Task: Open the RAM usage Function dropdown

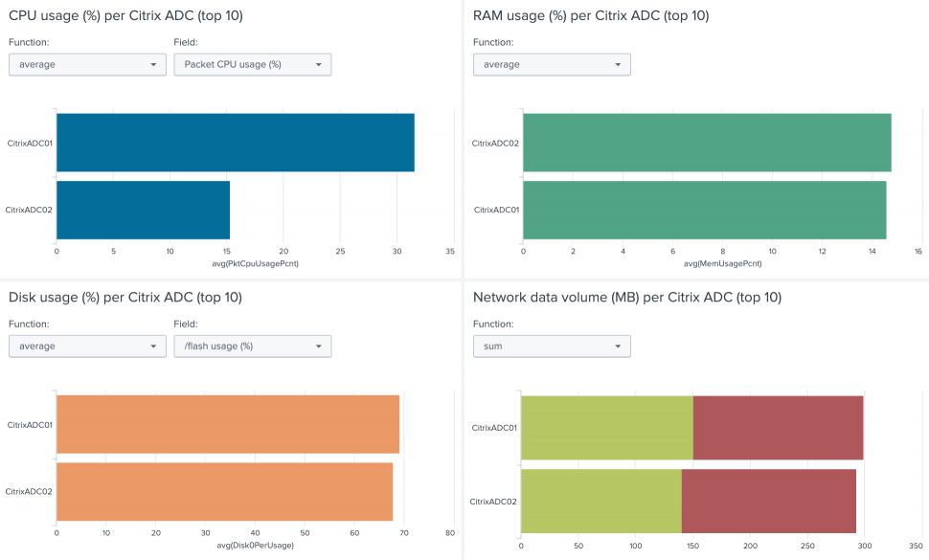Action: 552,64
